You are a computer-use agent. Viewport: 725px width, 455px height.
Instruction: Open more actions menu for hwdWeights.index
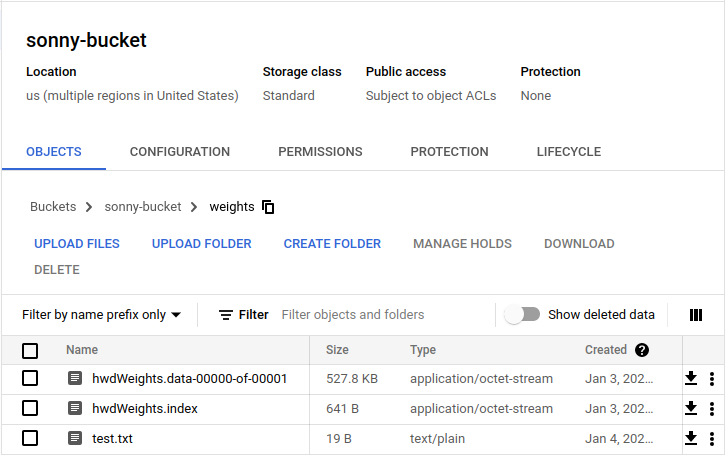point(712,408)
